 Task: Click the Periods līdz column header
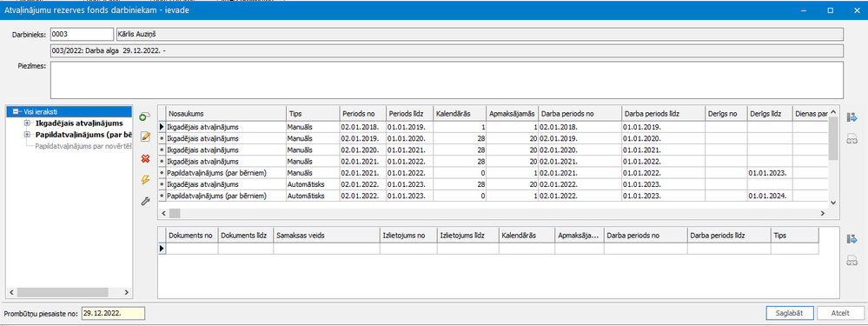point(408,114)
